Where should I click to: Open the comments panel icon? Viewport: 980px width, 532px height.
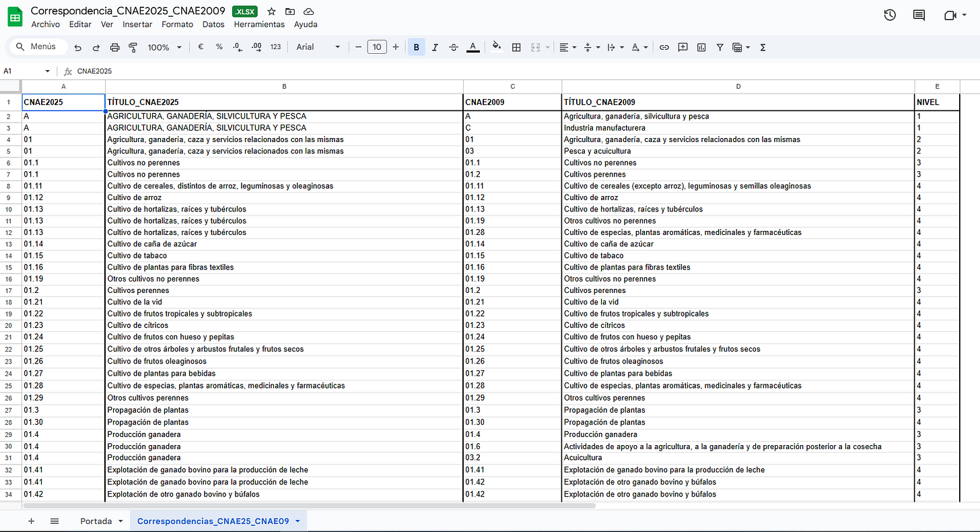pyautogui.click(x=919, y=15)
